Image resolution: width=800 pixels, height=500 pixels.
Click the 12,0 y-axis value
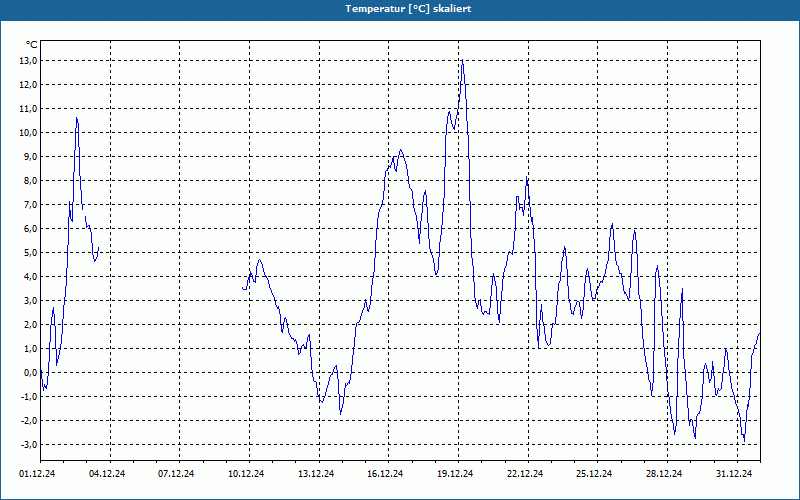click(29, 85)
